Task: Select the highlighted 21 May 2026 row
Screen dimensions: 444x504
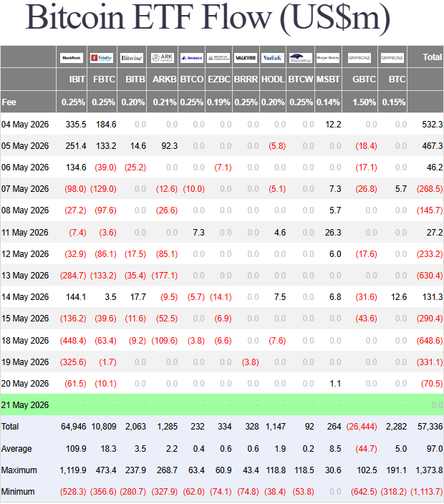Action: [222, 404]
